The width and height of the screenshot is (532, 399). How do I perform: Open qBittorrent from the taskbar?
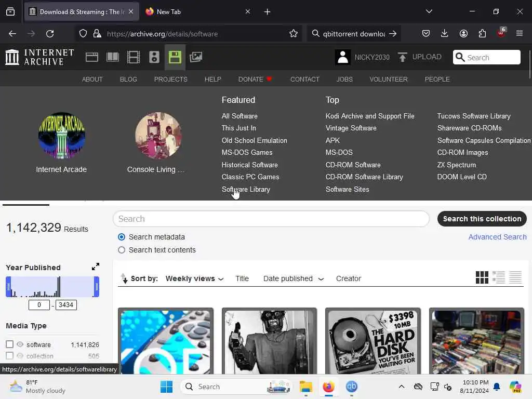tap(352, 387)
